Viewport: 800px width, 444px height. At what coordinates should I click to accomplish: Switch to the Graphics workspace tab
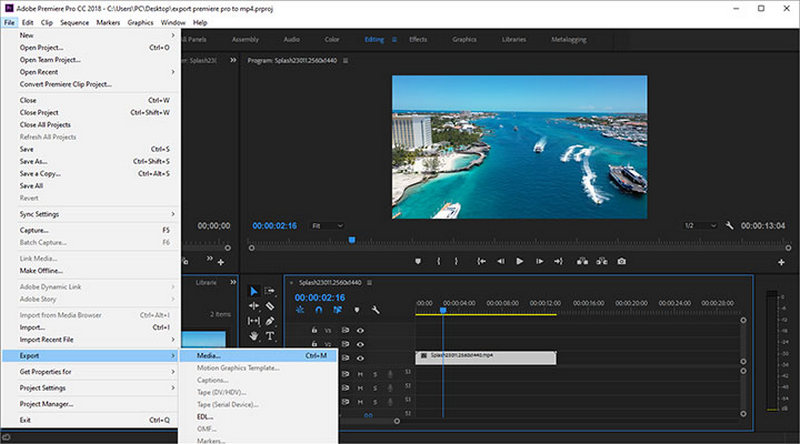point(464,39)
